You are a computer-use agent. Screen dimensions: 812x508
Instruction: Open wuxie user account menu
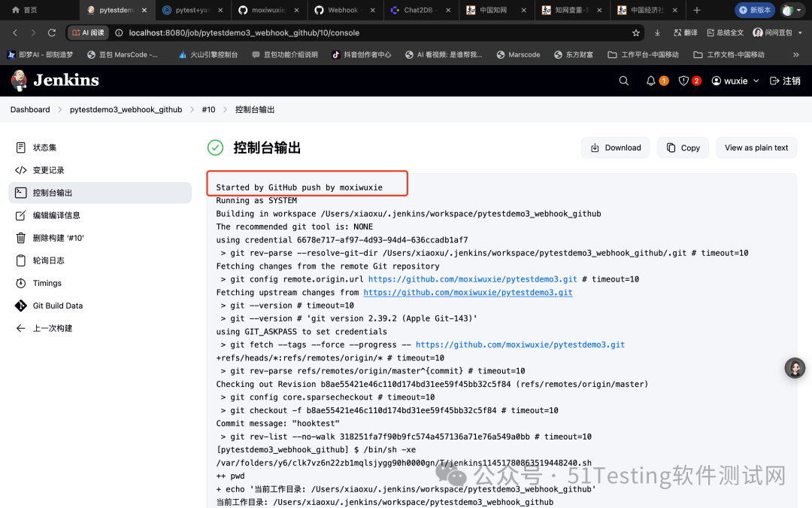[735, 81]
